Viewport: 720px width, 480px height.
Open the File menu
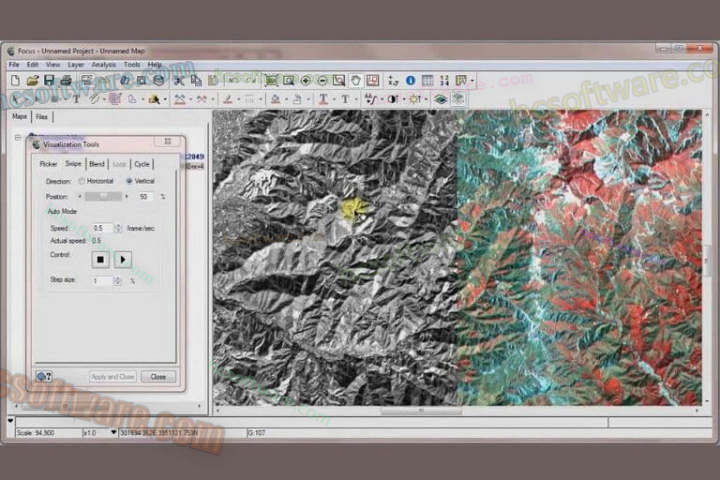coord(14,65)
